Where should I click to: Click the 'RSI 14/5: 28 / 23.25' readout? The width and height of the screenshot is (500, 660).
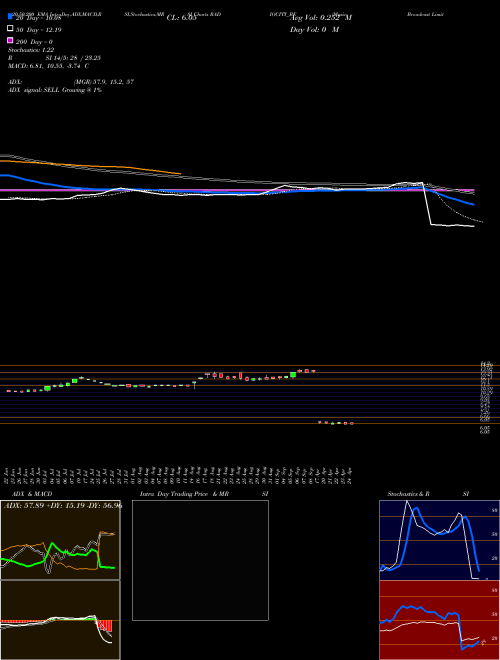(x=54, y=58)
